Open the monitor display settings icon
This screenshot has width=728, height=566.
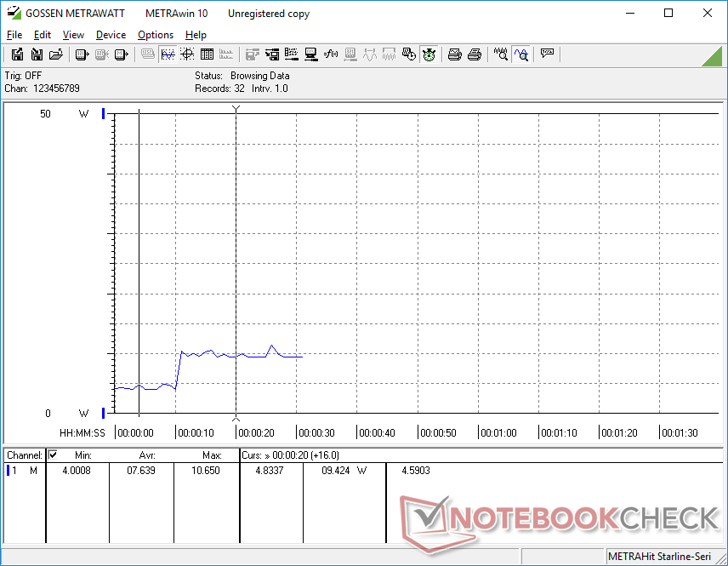click(311, 54)
